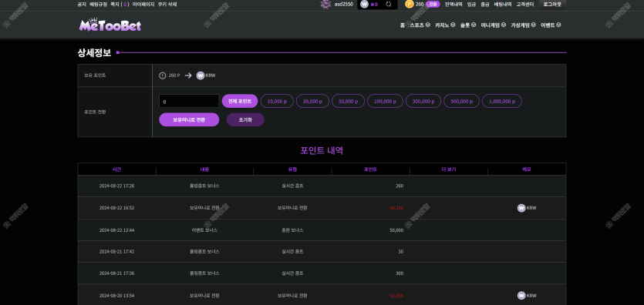The image size is (644, 305).
Task: Open 출금 link
Action: tap(485, 5)
